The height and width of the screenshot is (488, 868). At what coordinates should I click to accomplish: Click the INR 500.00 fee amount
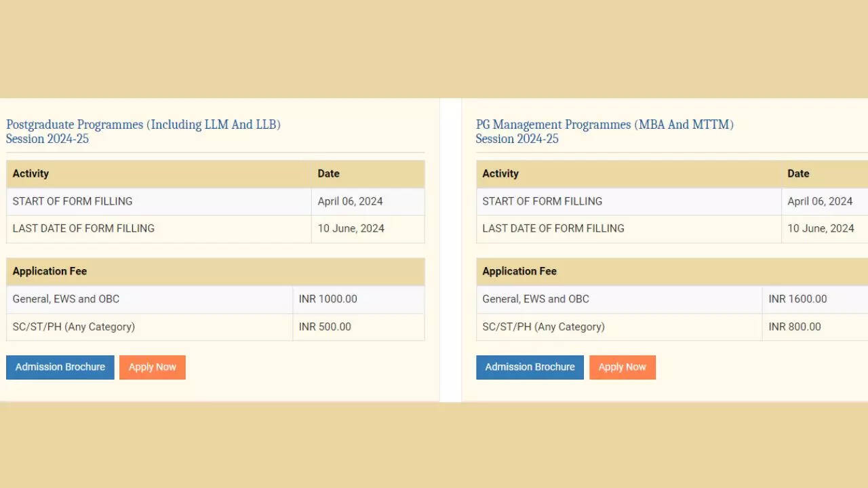point(325,327)
